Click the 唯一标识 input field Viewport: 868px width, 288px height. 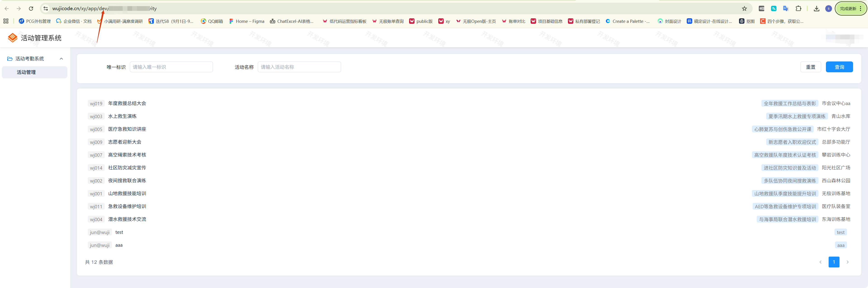(171, 67)
